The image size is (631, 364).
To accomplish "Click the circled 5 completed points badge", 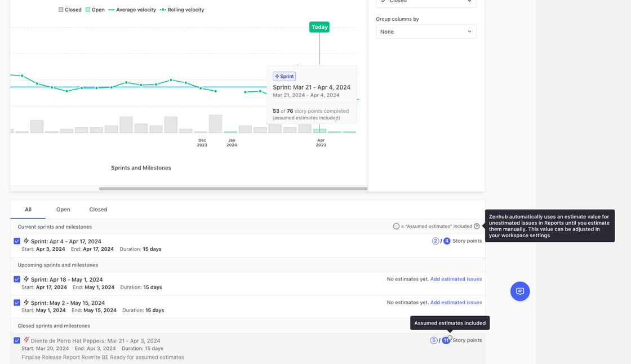I will (x=433, y=340).
